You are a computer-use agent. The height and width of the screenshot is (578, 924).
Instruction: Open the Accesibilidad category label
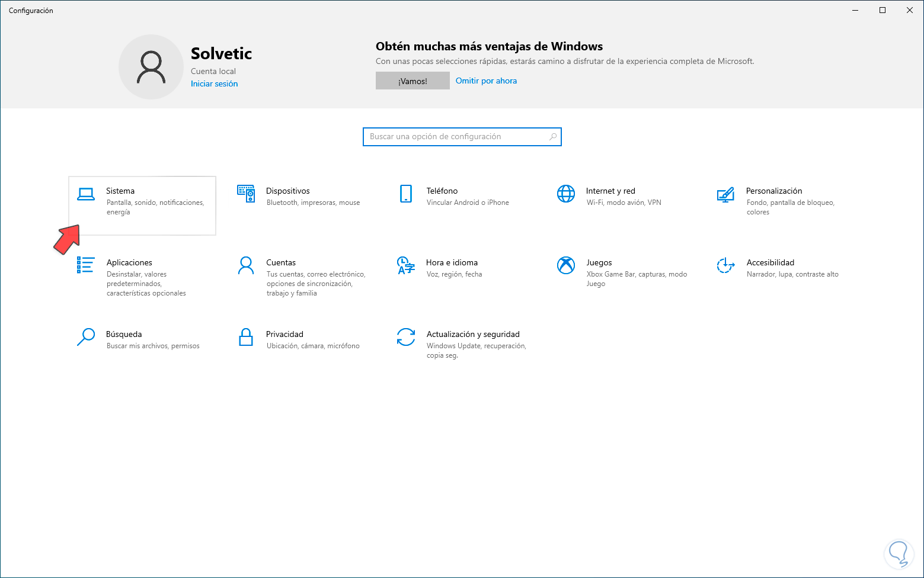[770, 262]
